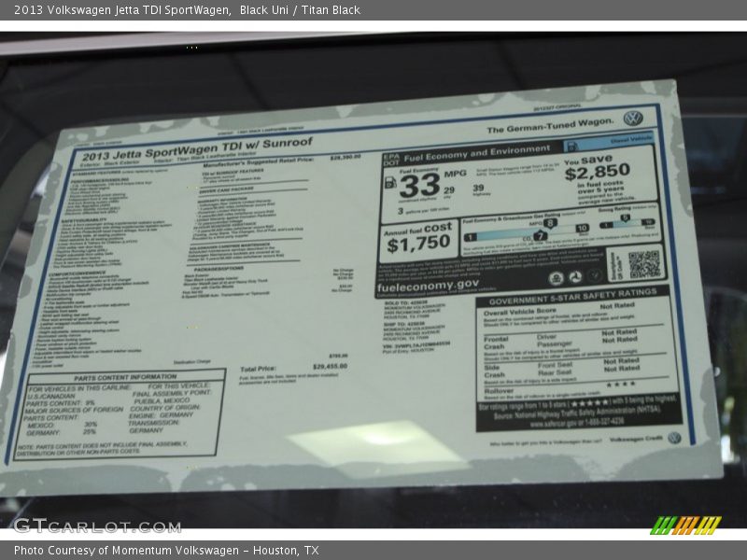Click the VW logo beside German-Tuned Wagon
The width and height of the screenshot is (747, 560).
633,119
